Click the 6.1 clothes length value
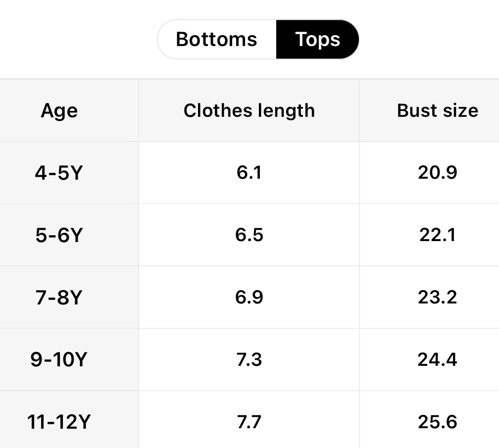499x448 pixels. [249, 173]
